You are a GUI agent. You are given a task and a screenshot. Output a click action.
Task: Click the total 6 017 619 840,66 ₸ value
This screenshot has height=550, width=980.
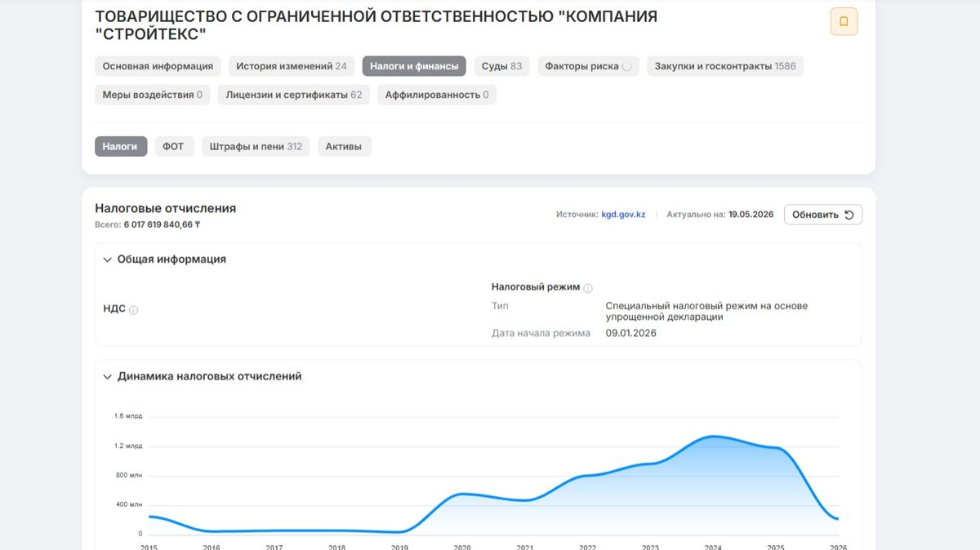coord(162,224)
